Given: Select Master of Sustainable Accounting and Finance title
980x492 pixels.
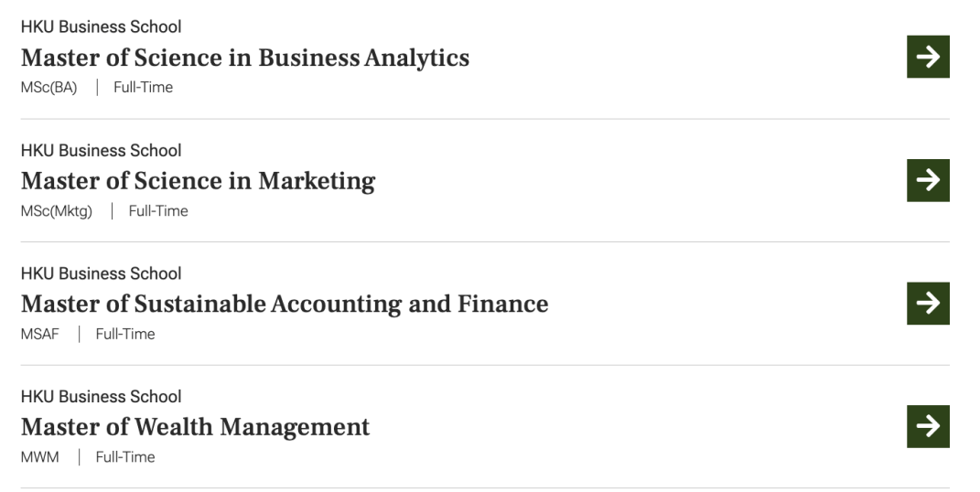Looking at the screenshot, I should [285, 304].
